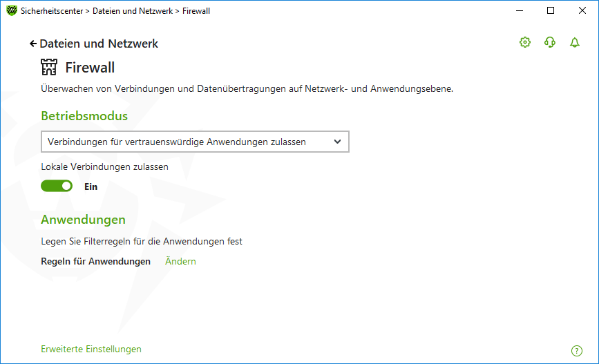
Task: Go to Sicherheitscenter in the breadcrumb
Action: 52,11
